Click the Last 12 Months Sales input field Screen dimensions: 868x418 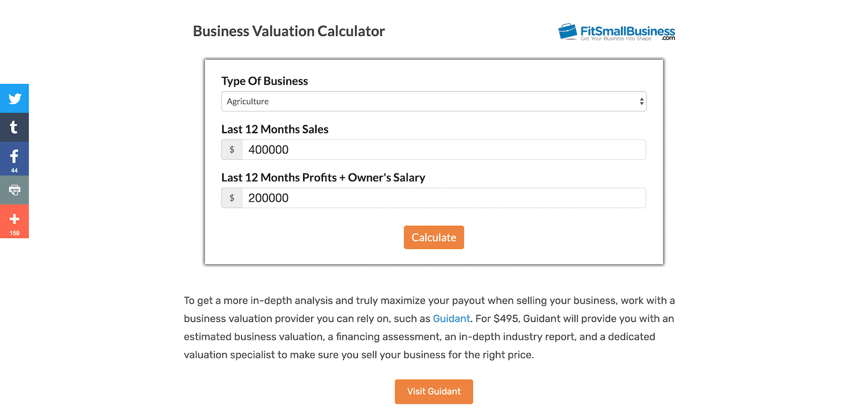443,149
